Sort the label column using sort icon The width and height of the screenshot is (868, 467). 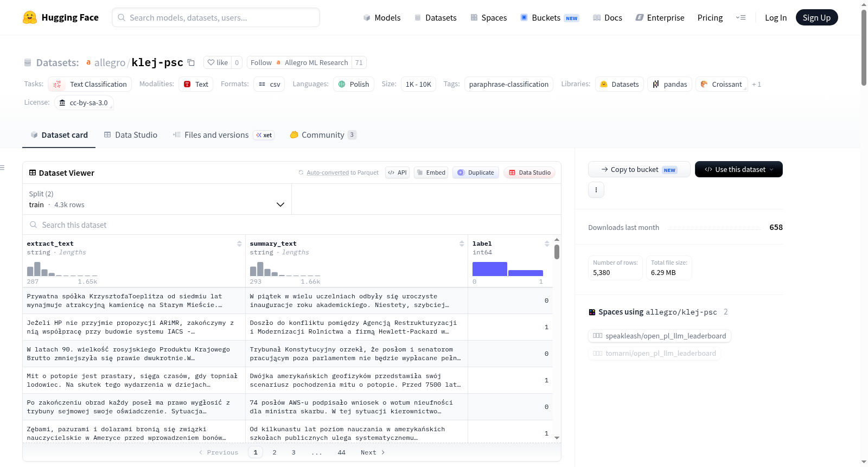tap(547, 244)
